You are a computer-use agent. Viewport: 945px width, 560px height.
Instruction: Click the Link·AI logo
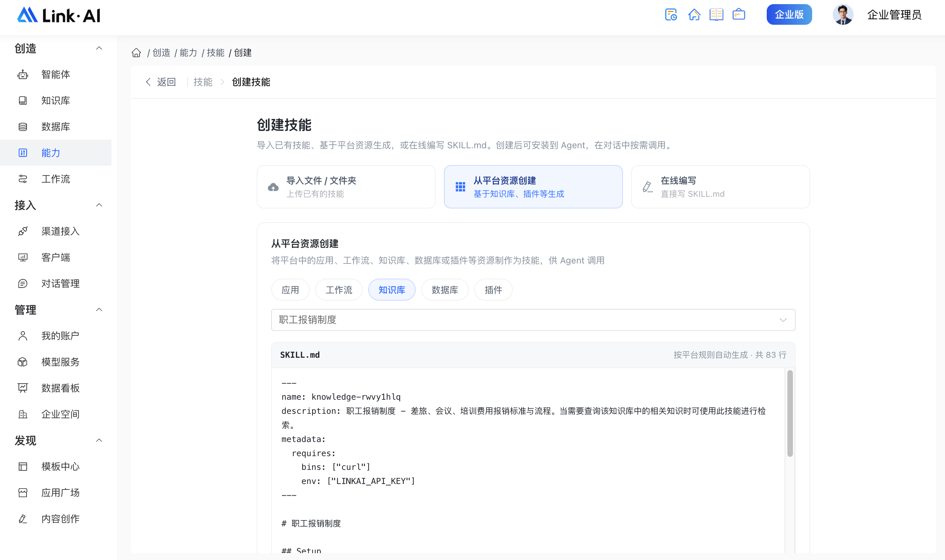click(x=59, y=15)
